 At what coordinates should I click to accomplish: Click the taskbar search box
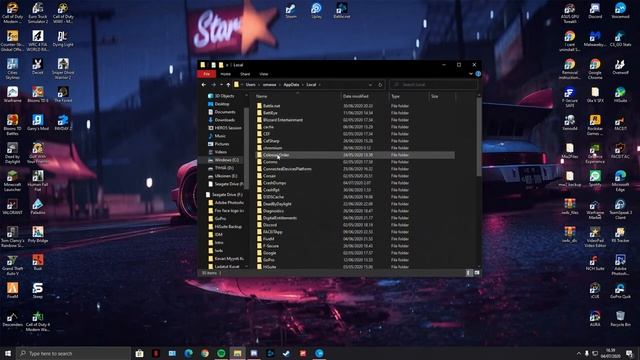(x=73, y=353)
